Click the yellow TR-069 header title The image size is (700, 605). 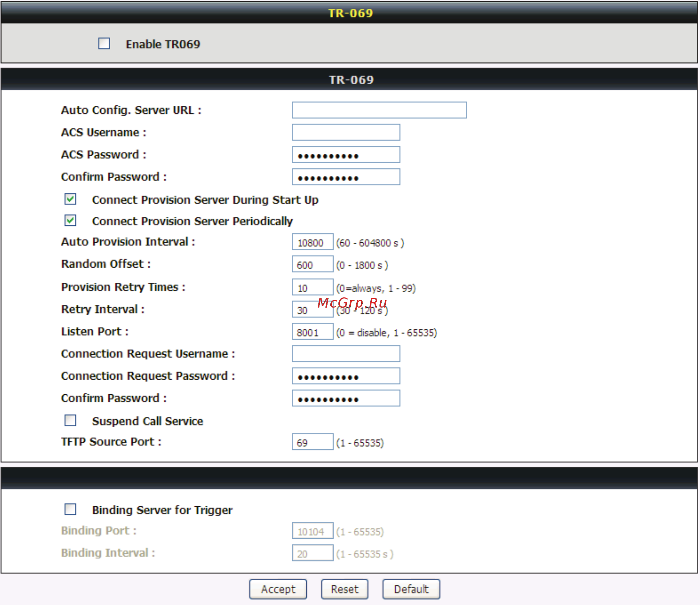click(350, 13)
